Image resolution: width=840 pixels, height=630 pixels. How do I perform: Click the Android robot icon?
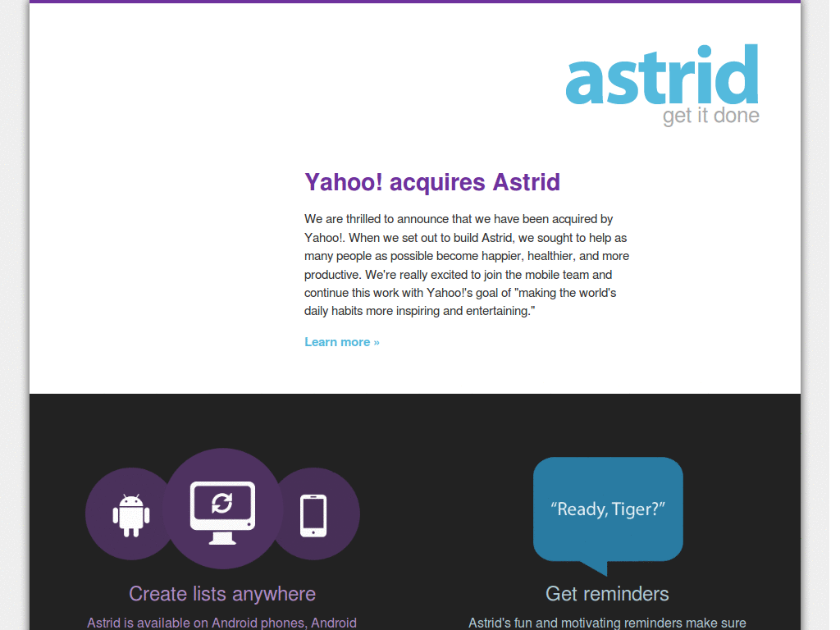pos(131,515)
